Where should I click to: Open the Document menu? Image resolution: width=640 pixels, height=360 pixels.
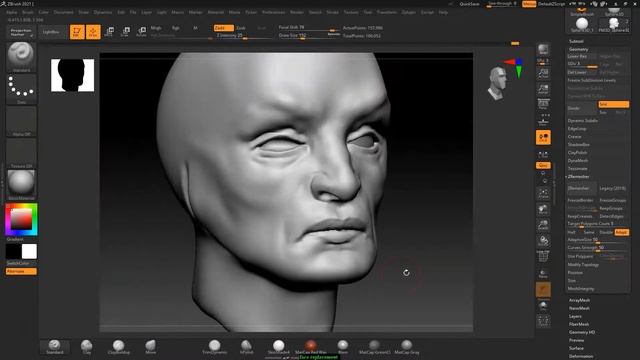tap(64, 12)
